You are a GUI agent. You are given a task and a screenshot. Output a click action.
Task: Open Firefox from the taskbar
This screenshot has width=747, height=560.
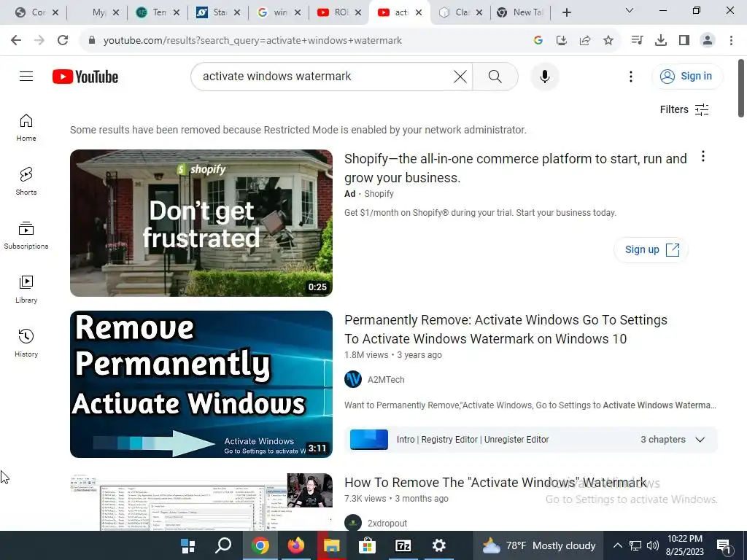tap(296, 545)
